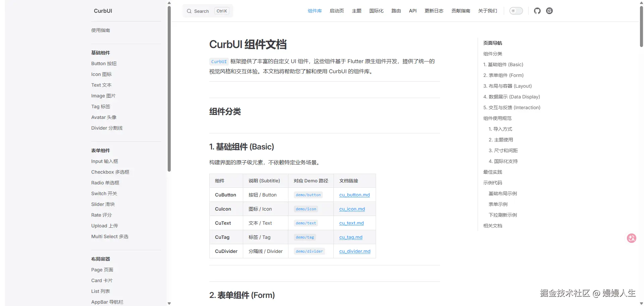Open the 关于我们 top navigation item
644x306 pixels.
click(488, 11)
